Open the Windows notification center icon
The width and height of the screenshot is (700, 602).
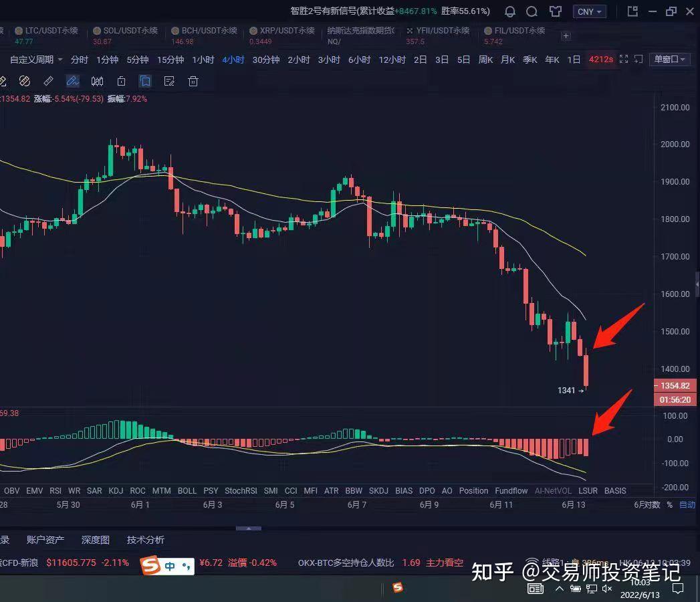tap(678, 589)
